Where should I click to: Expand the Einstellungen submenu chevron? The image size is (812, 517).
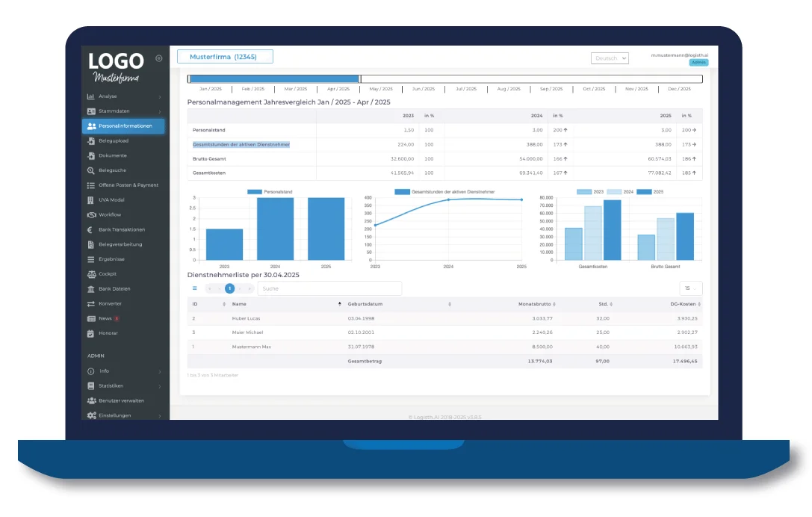[x=160, y=416]
